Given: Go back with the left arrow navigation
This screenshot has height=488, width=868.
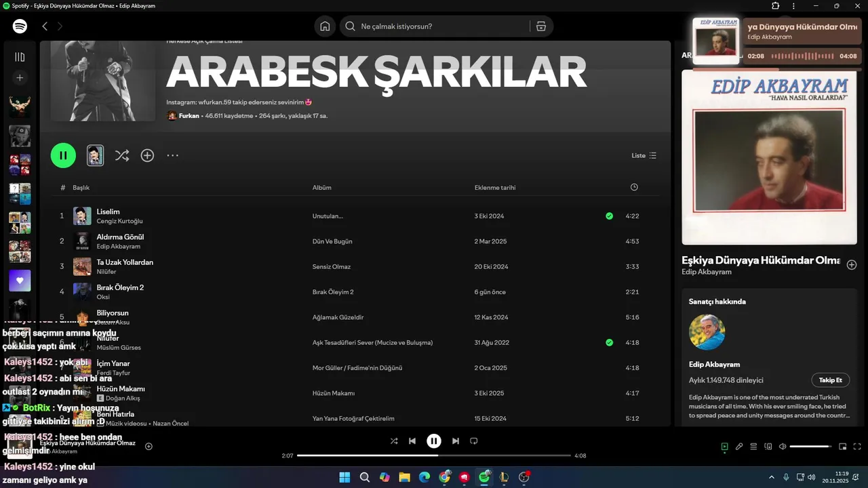Looking at the screenshot, I should tap(45, 26).
